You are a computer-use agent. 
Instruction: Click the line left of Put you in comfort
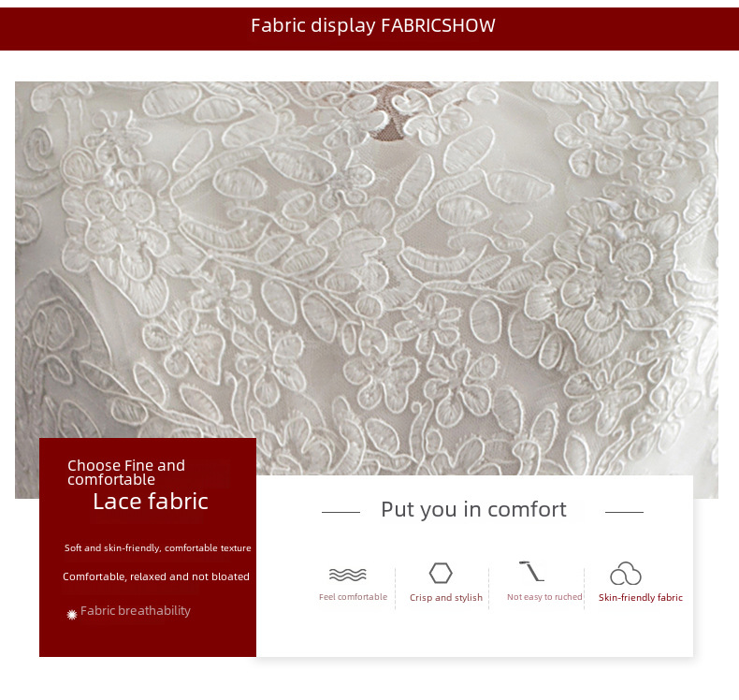(x=341, y=512)
